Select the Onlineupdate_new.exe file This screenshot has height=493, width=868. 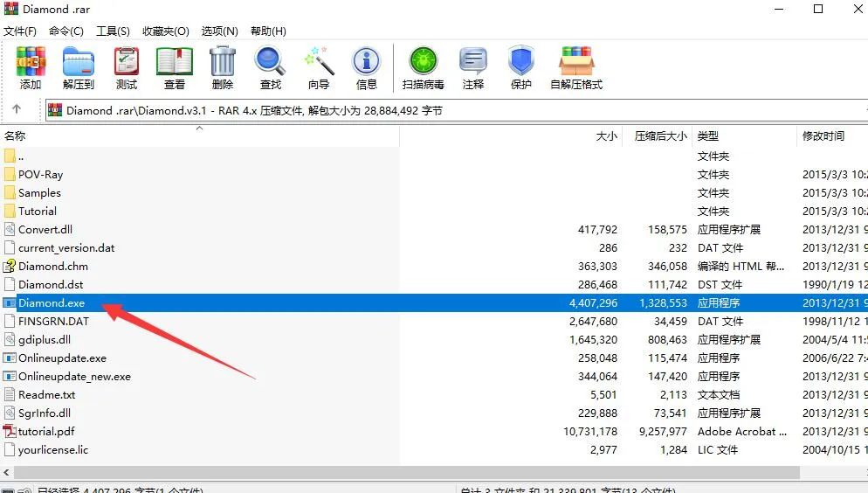pyautogui.click(x=75, y=376)
